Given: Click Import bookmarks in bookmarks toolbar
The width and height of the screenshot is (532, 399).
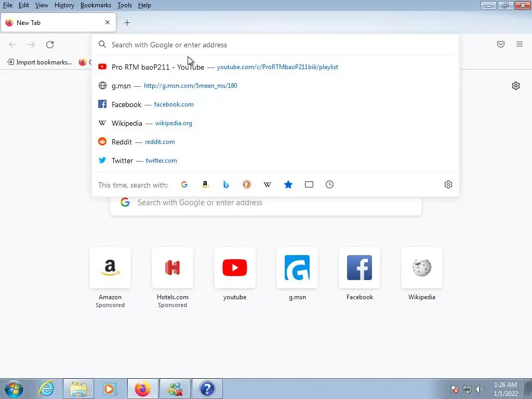Looking at the screenshot, I should click(39, 62).
